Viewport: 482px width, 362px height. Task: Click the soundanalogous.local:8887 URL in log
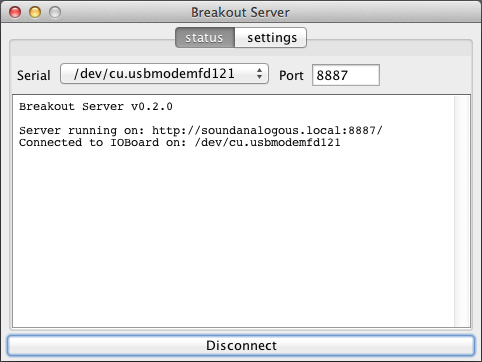(267, 130)
